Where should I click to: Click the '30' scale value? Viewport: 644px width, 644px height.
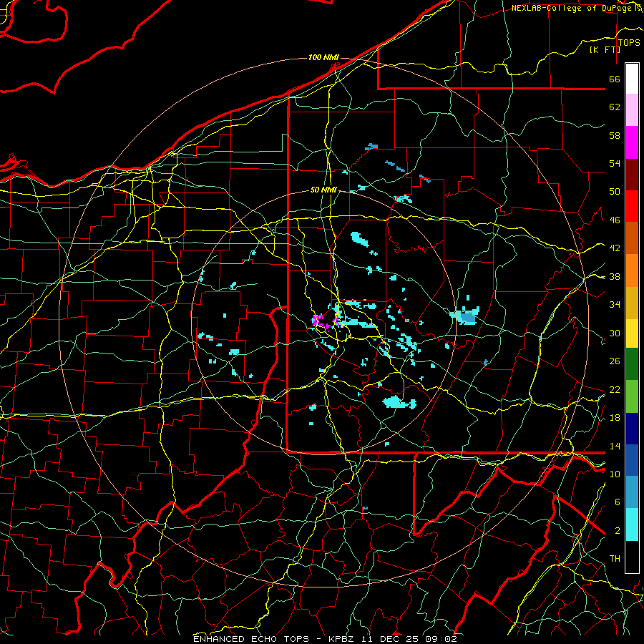click(x=615, y=333)
